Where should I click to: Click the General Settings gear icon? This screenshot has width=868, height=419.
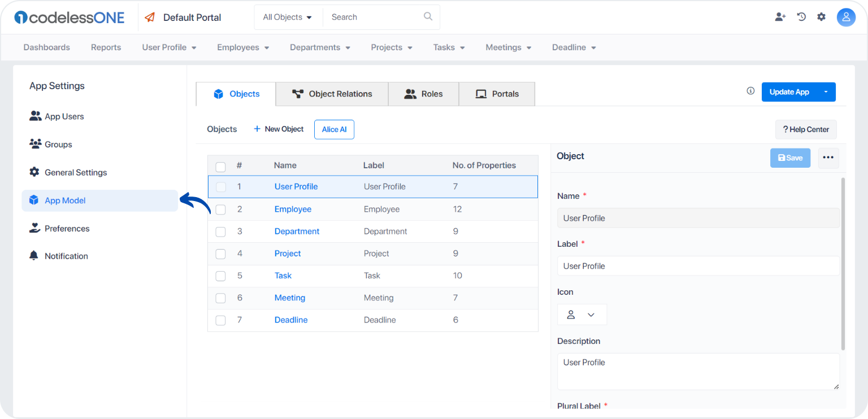(x=34, y=172)
